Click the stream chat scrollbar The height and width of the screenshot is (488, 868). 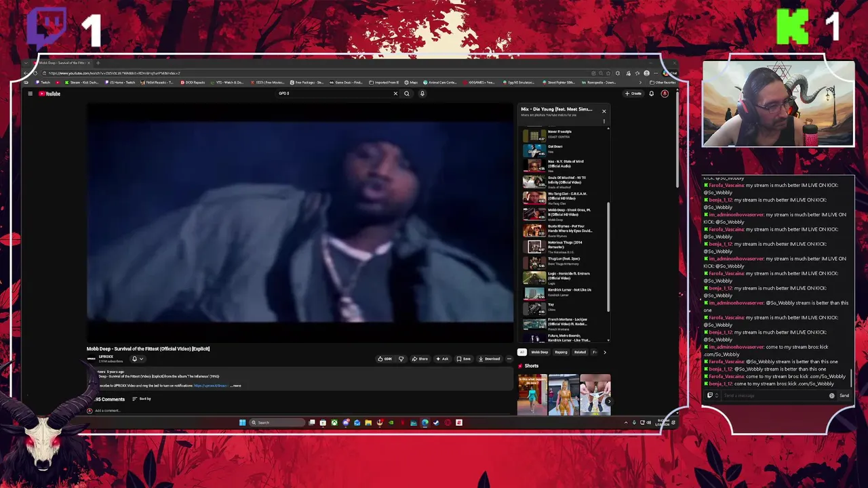coord(852,380)
